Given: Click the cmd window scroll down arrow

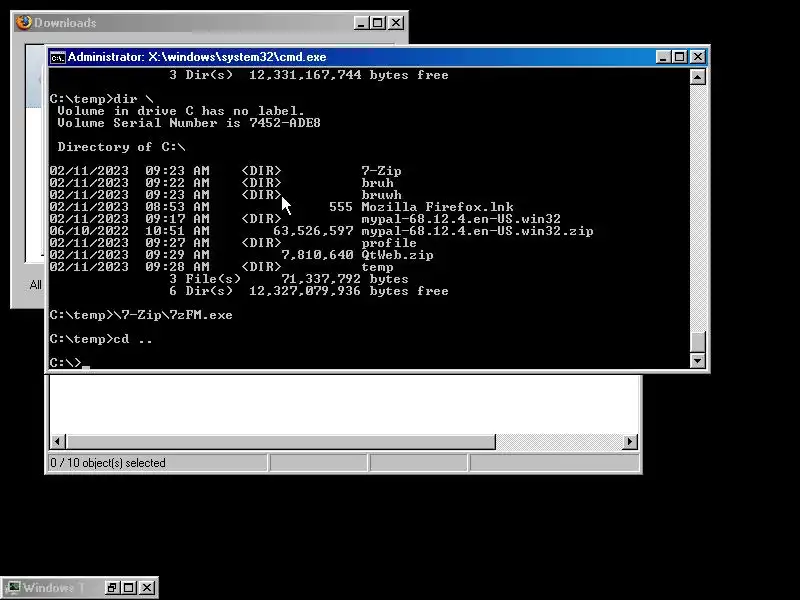Looking at the screenshot, I should click(x=697, y=361).
